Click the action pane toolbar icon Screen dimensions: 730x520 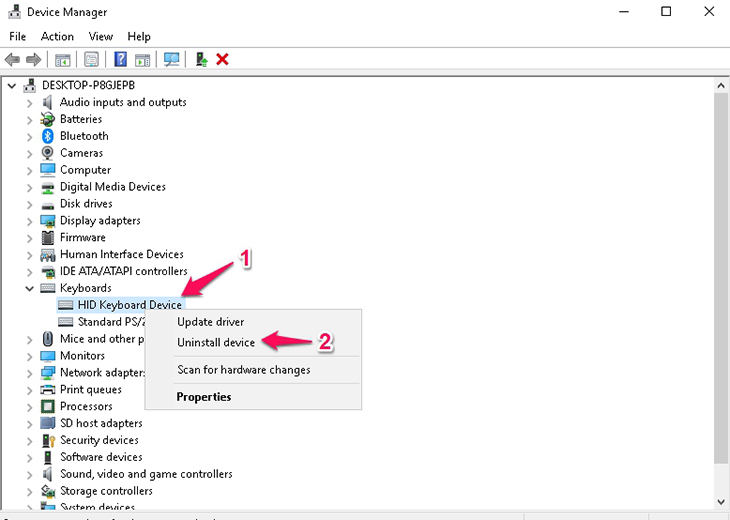142,60
